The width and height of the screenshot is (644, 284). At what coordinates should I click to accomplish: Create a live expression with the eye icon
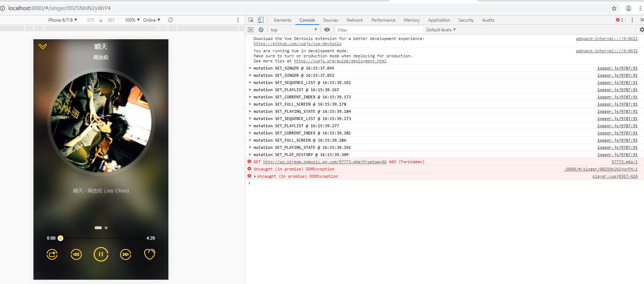(x=327, y=30)
